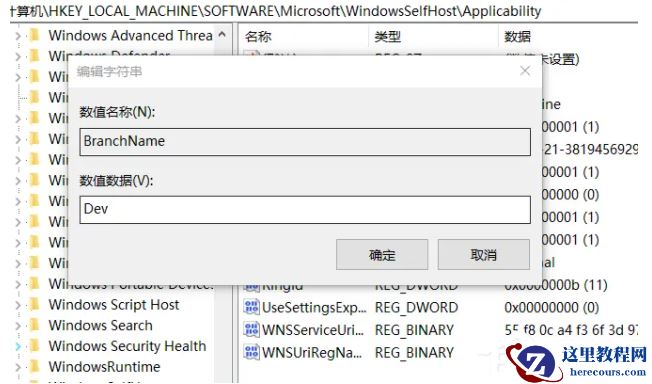Select the Windows Security Health key
The image size is (652, 384).
coord(127,346)
